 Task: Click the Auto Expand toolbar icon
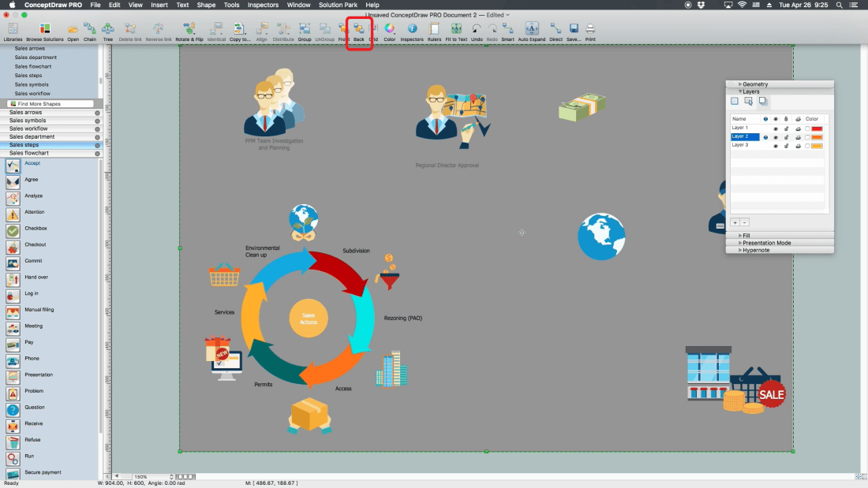click(531, 32)
